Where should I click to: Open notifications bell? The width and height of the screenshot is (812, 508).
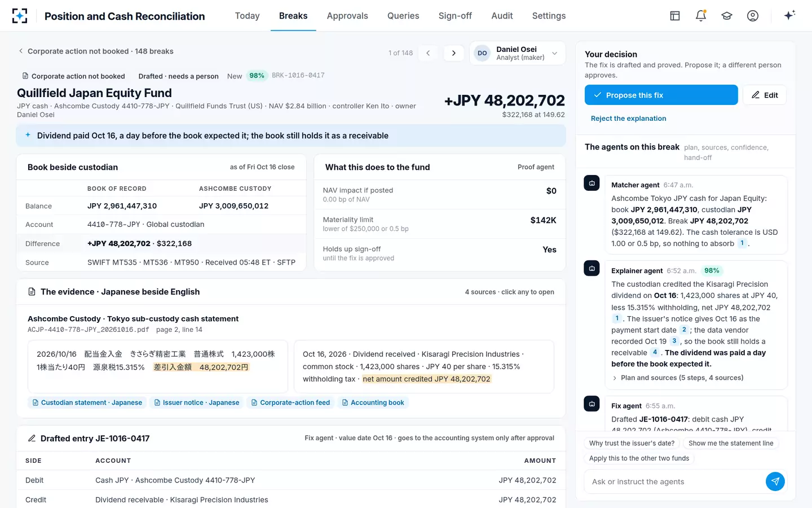701,16
